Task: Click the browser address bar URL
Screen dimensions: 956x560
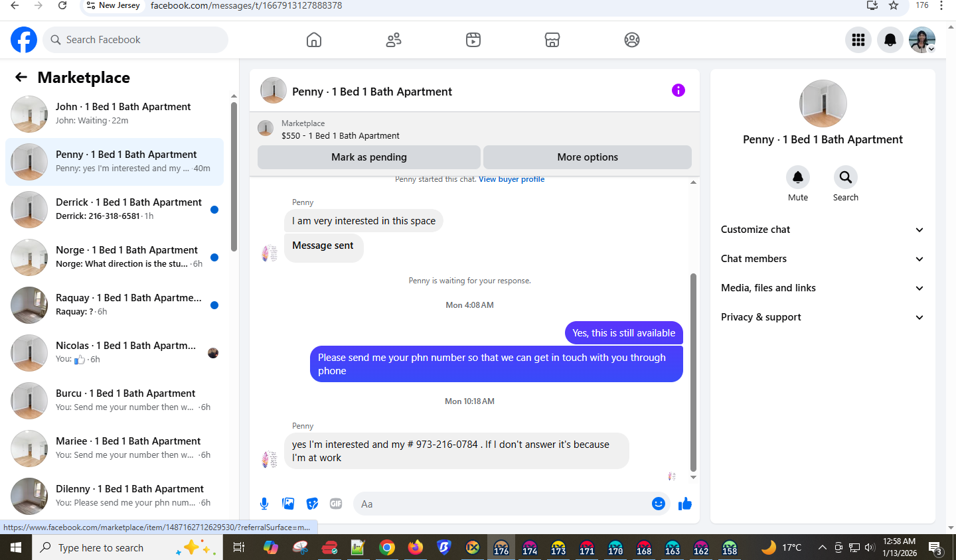Action: point(246,5)
